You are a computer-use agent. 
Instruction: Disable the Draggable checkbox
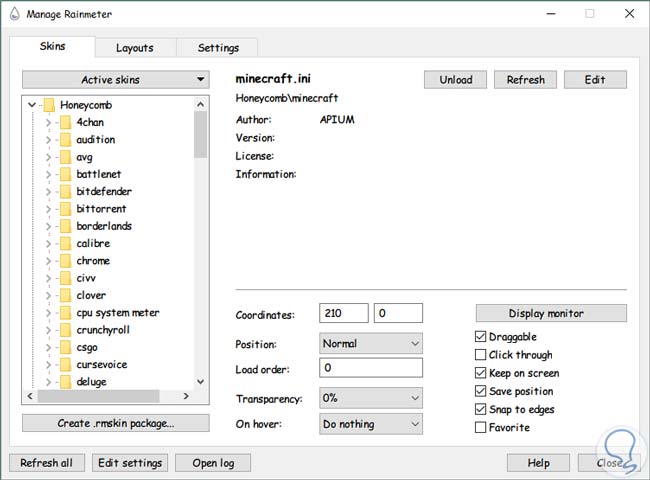click(481, 337)
